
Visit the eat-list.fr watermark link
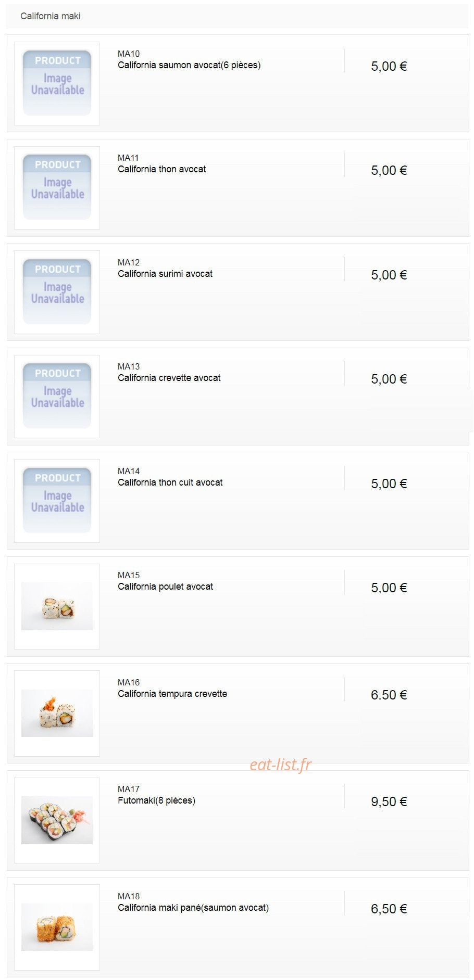[x=281, y=765]
